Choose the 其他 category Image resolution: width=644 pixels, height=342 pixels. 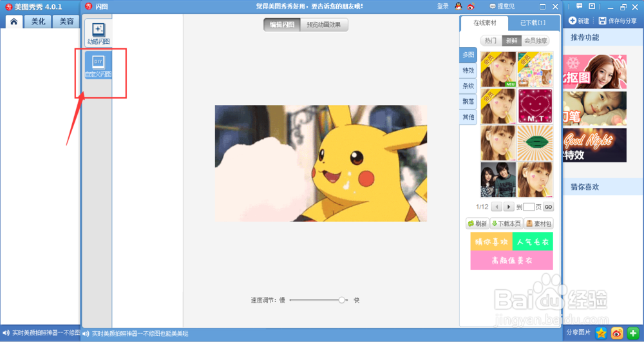click(468, 117)
